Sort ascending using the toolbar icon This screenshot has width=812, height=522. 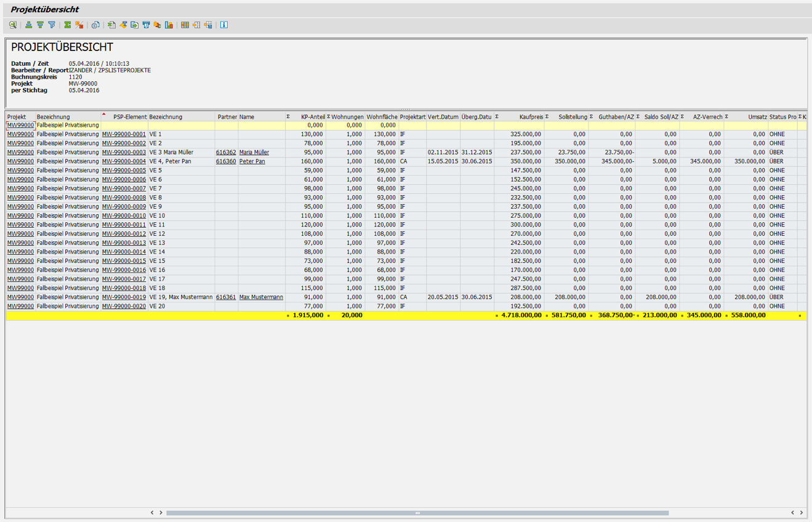click(x=29, y=25)
